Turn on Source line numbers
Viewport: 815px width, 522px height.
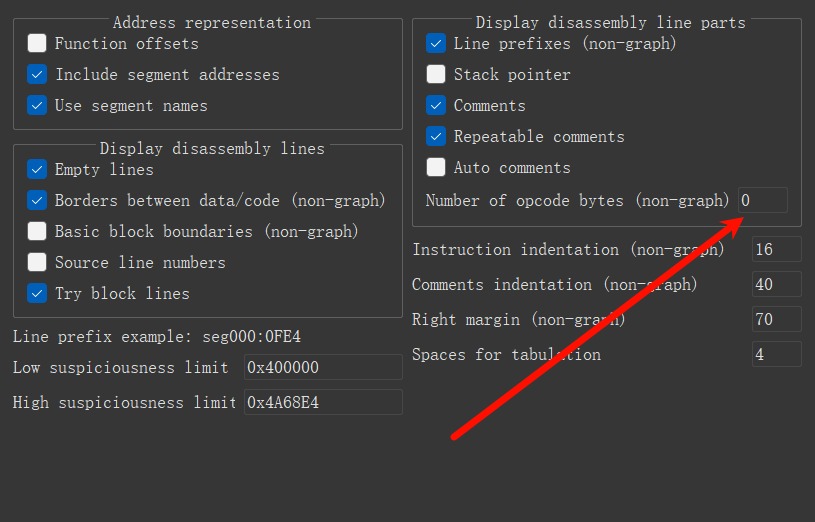[x=37, y=263]
